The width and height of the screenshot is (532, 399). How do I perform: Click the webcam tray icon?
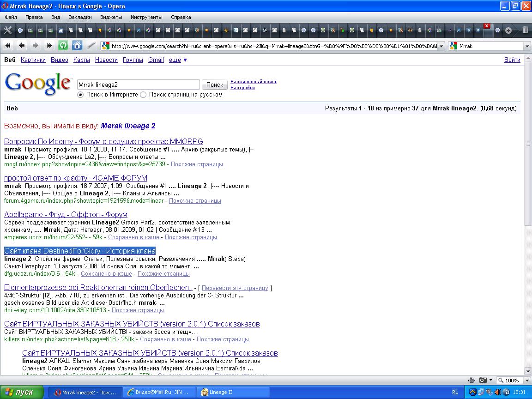point(489,392)
